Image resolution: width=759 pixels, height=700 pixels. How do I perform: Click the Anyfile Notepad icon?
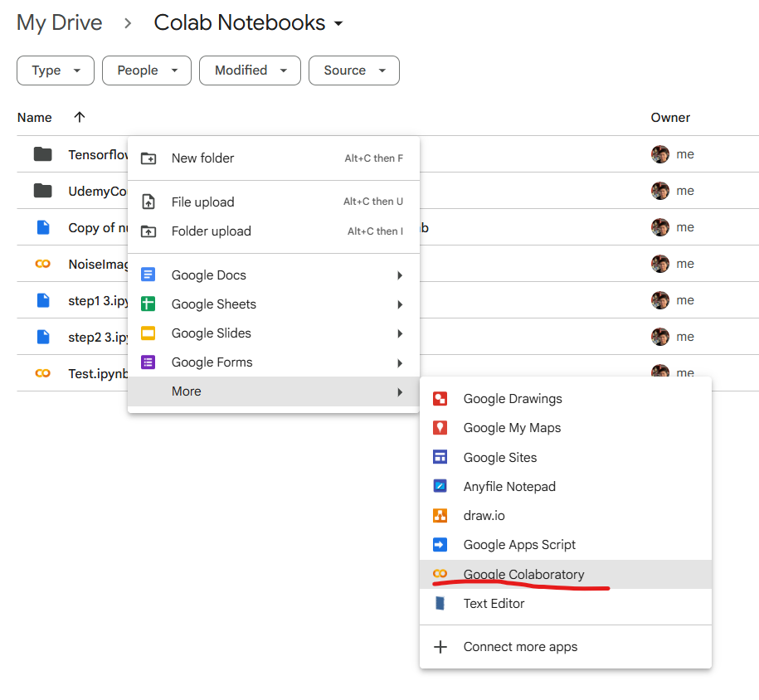(440, 486)
